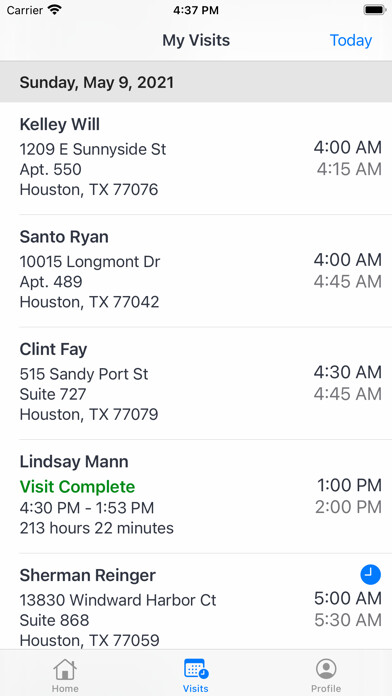Image resolution: width=392 pixels, height=696 pixels.
Task: Tap the 10015 Longmont Dr address
Action: (90, 262)
